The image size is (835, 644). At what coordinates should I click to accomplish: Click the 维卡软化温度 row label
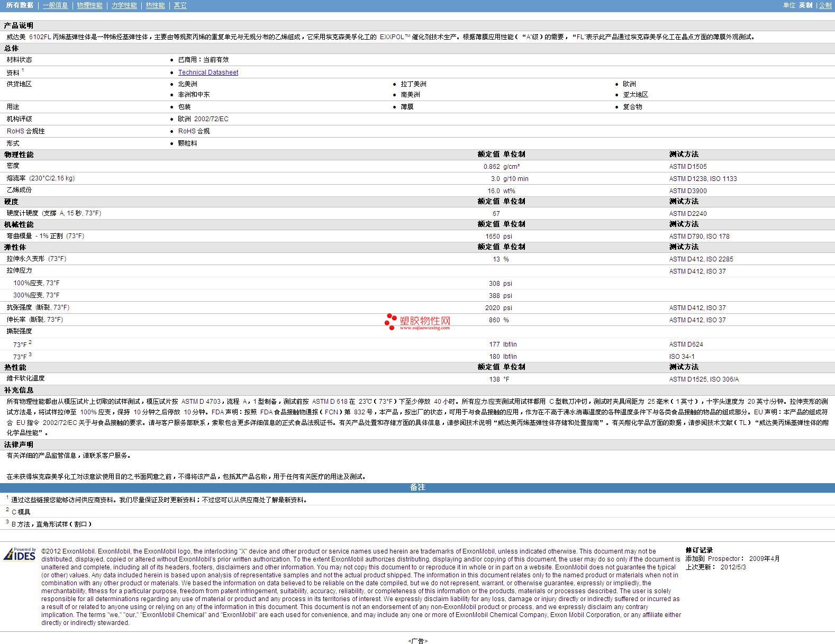(25, 378)
